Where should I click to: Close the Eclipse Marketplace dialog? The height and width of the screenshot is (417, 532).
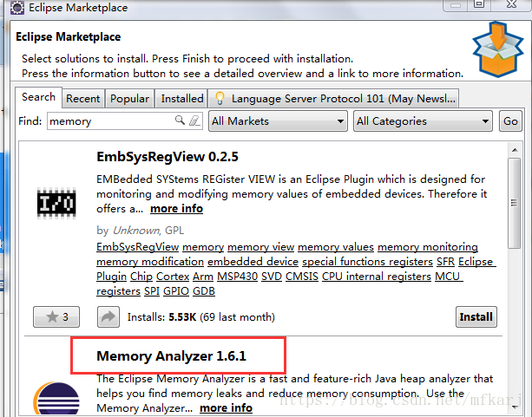[512, 4]
